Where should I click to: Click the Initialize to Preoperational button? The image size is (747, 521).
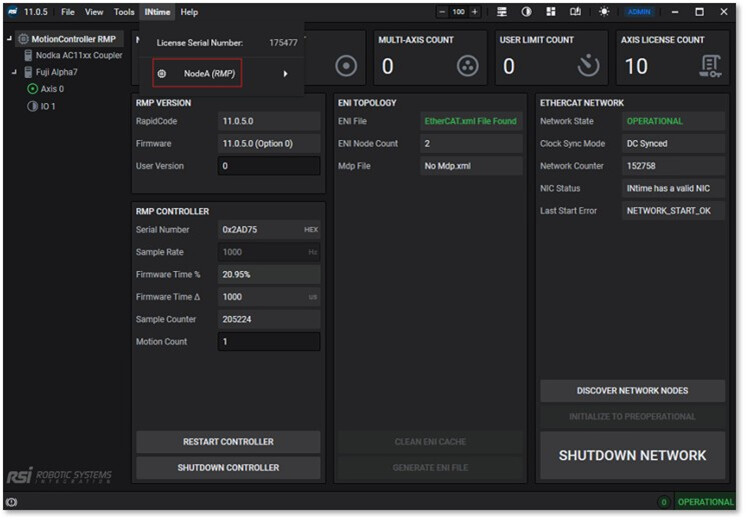pos(632,417)
